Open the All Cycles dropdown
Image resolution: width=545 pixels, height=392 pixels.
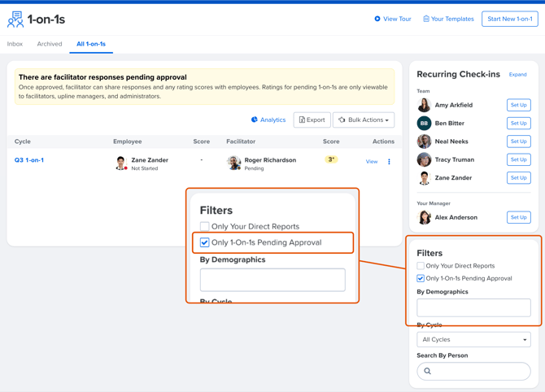point(473,340)
